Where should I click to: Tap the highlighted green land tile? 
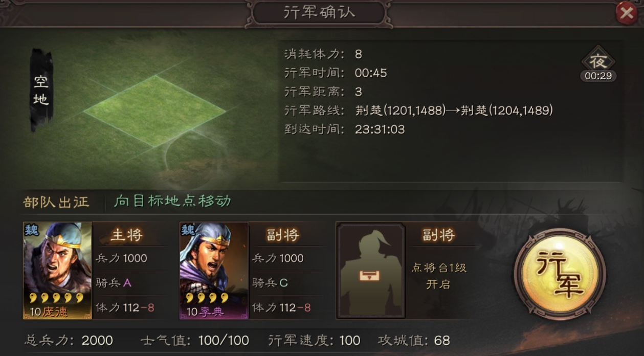point(154,110)
